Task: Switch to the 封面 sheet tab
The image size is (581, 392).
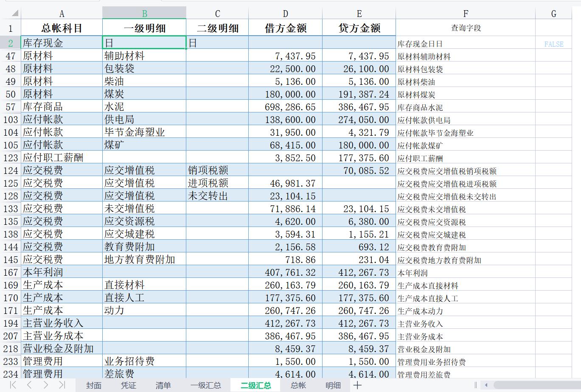Action: pos(93,385)
